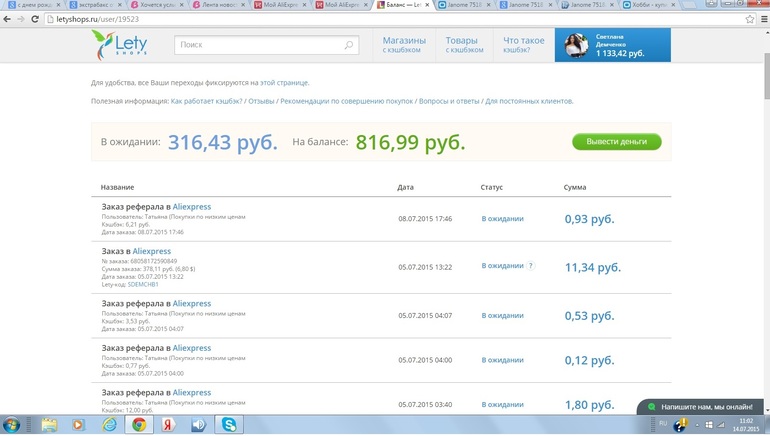Viewport: 770px width, 436px height.
Task: Reload the page with the refresh button
Action: click(37, 20)
